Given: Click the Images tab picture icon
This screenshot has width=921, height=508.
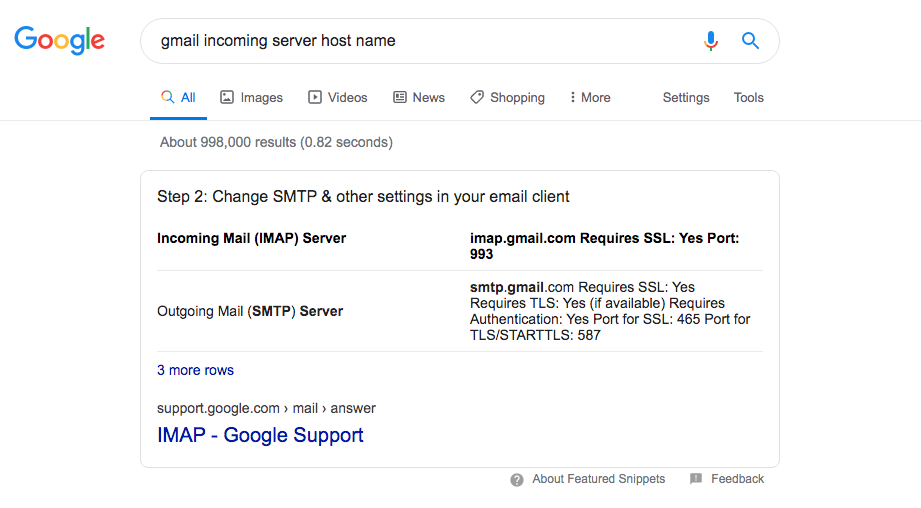Looking at the screenshot, I should click(x=227, y=97).
